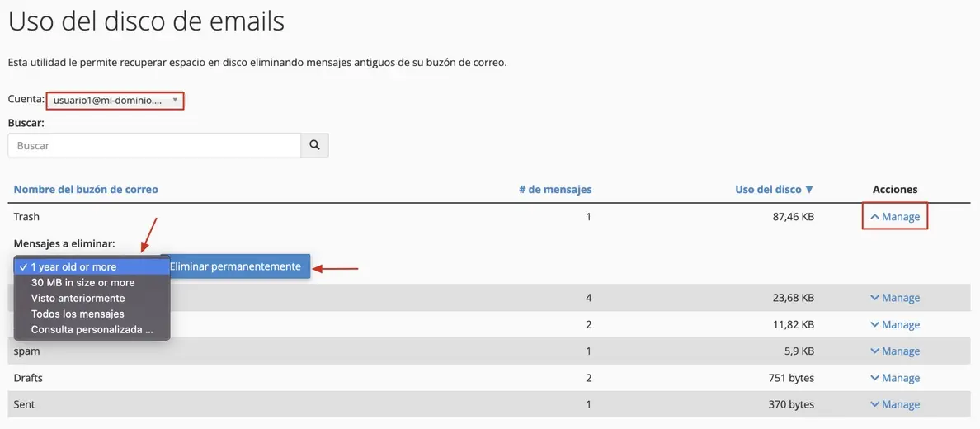Viewport: 980px width, 429px height.
Task: Click the spam mailbox name
Action: (x=26, y=351)
